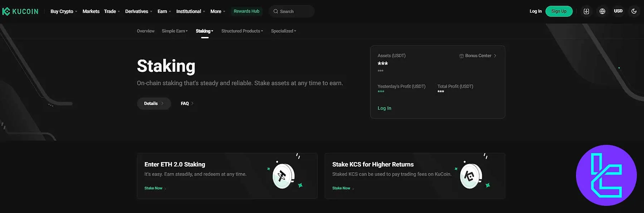644x213 pixels.
Task: Open the Simple Earn submenu
Action: tap(175, 31)
